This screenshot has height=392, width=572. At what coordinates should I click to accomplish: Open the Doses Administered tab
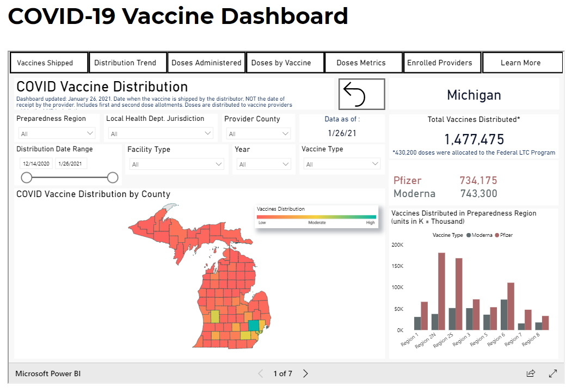coord(206,62)
